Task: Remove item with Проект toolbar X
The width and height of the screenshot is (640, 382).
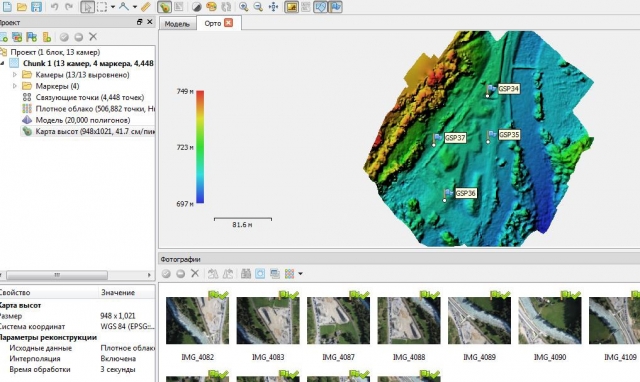Action: point(93,37)
